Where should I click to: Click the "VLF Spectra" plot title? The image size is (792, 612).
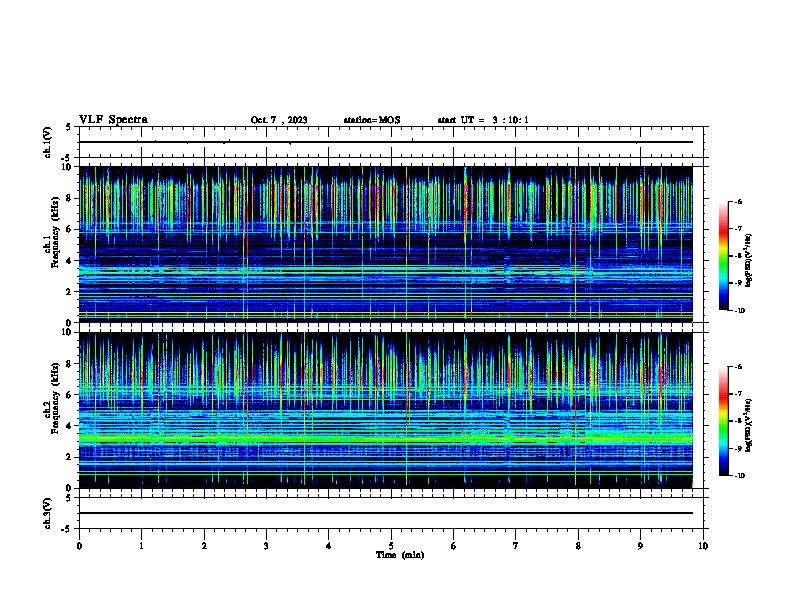coord(113,120)
